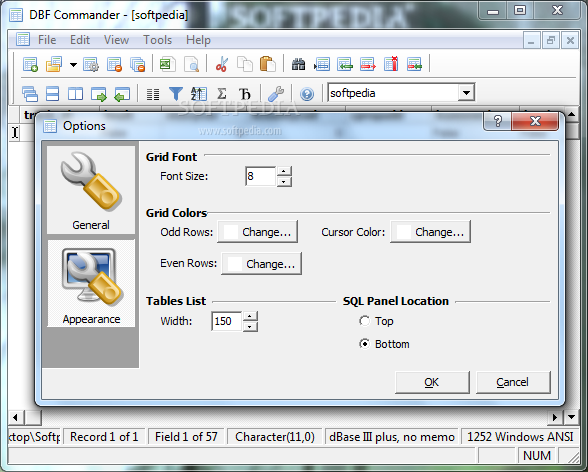Click the Cyrillic encoding letter icon
This screenshot has height=472, width=588.
click(x=244, y=94)
